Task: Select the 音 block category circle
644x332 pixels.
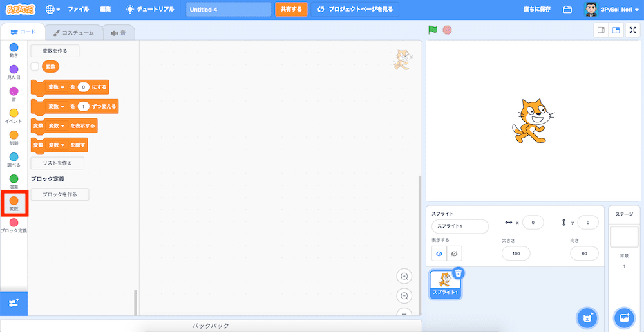Action: pos(14,91)
